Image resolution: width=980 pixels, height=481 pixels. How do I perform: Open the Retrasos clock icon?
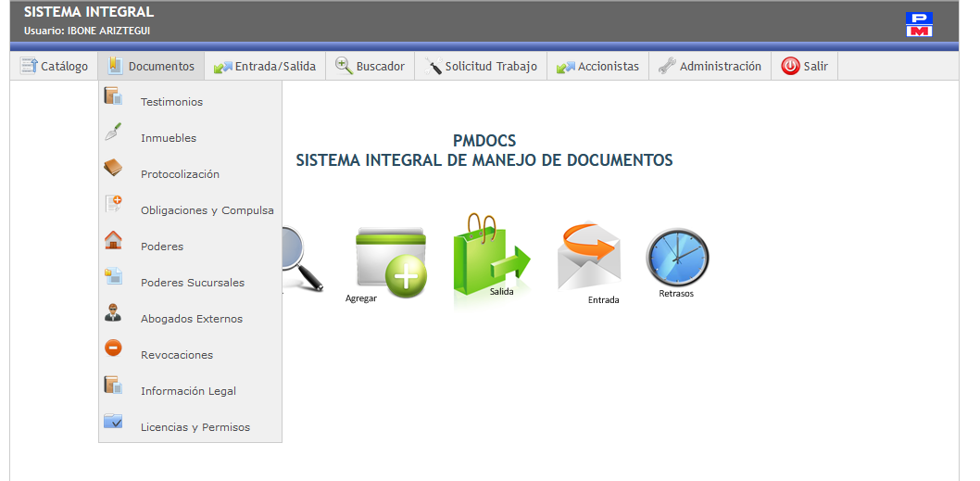(x=677, y=258)
